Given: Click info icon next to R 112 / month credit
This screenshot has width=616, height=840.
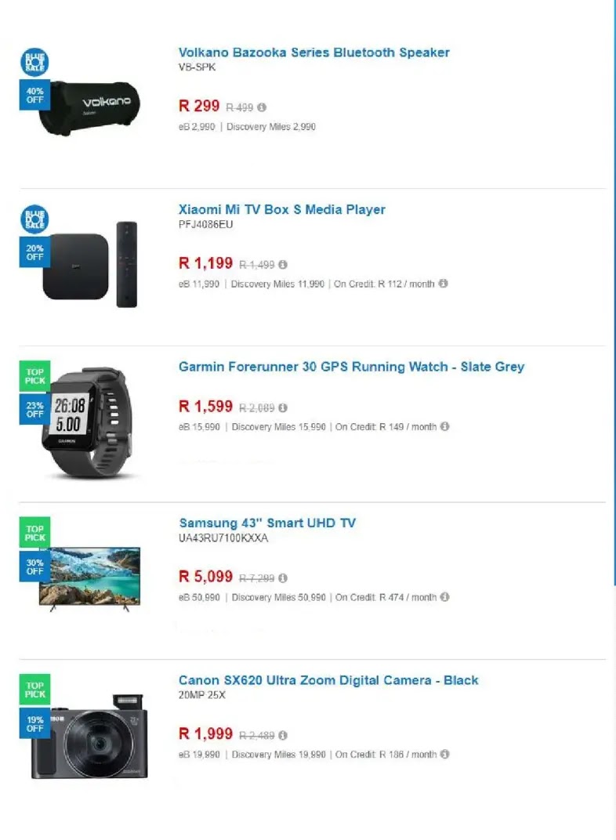Looking at the screenshot, I should coord(443,284).
